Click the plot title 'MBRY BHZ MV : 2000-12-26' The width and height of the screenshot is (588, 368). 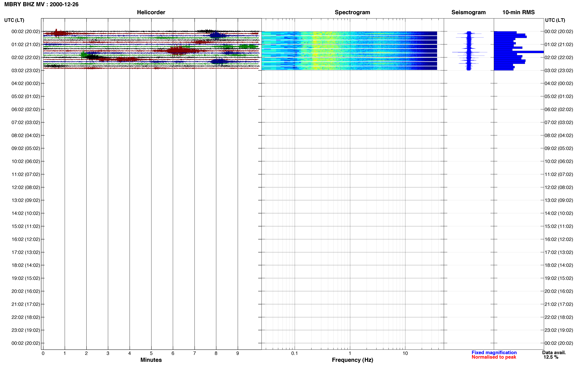point(41,4)
